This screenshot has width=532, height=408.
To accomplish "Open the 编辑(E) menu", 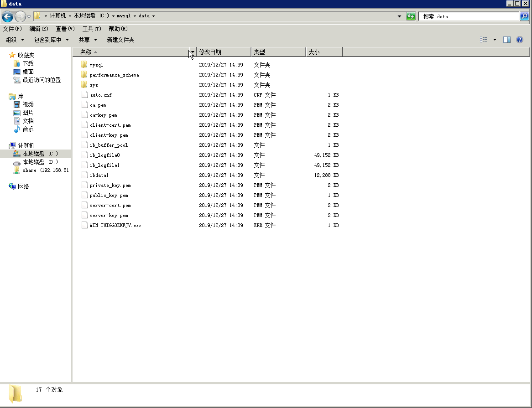I will 39,29.
